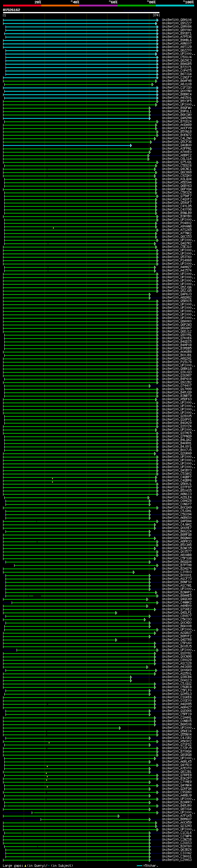Select the UniRef100_C4LZN0 label
197x868 pixels.
point(176,139)
